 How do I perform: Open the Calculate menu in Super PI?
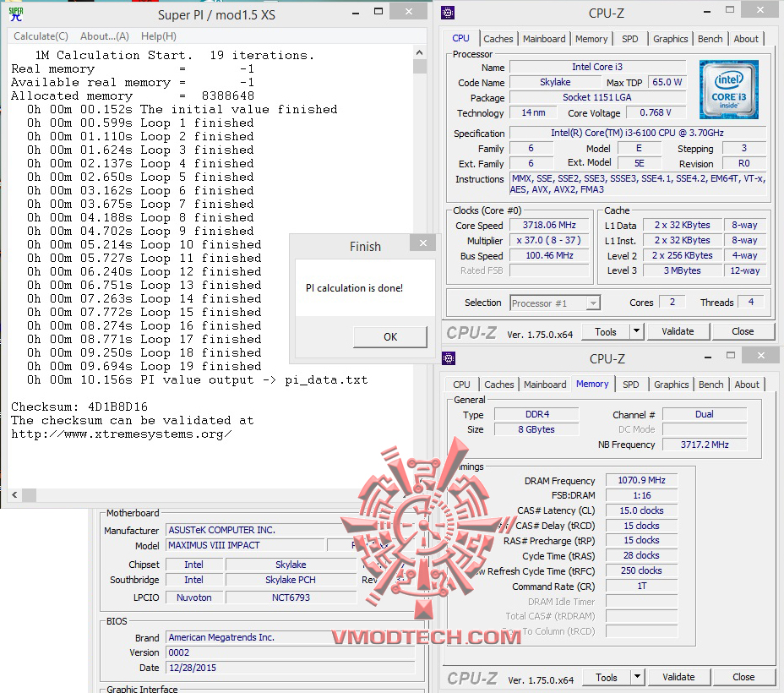click(41, 36)
